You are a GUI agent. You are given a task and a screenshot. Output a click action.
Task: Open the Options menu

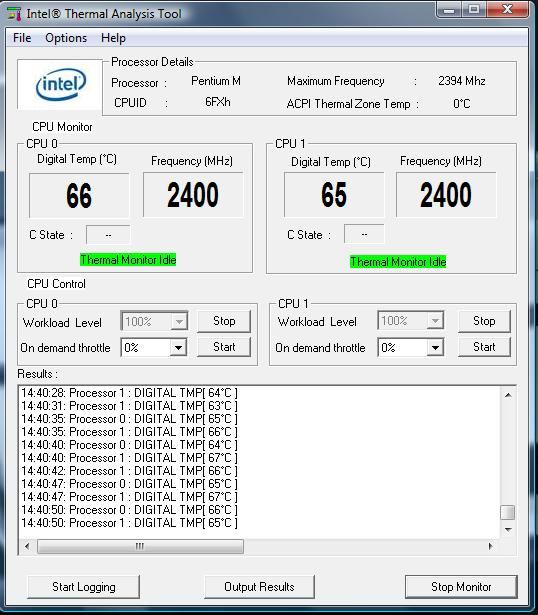coord(66,38)
